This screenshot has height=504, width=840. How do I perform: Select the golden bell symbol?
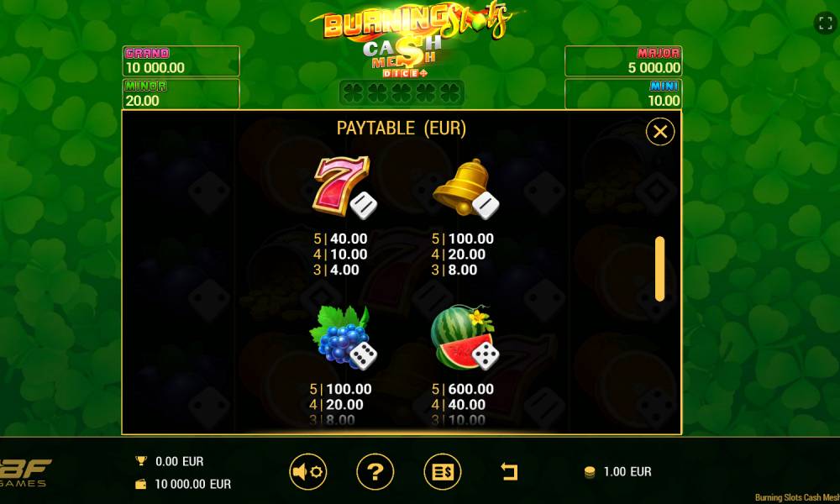[465, 188]
